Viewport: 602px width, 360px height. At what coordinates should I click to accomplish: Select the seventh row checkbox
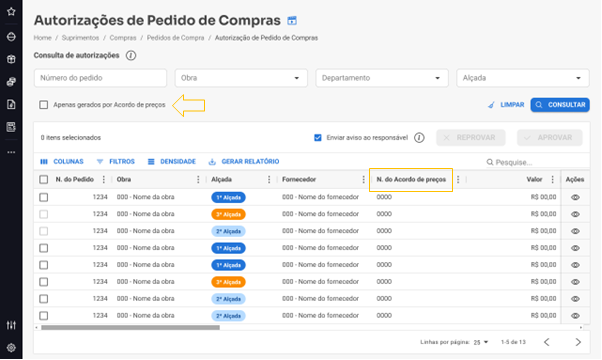click(44, 299)
